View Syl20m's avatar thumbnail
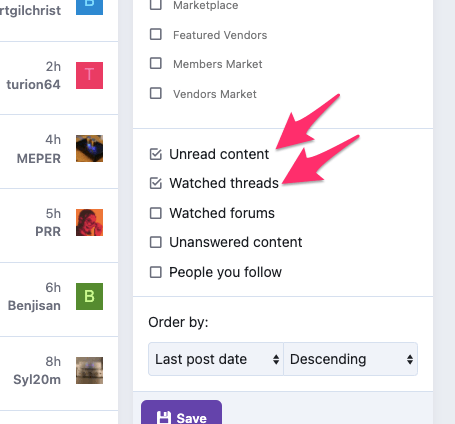The height and width of the screenshot is (424, 455). pyautogui.click(x=89, y=370)
